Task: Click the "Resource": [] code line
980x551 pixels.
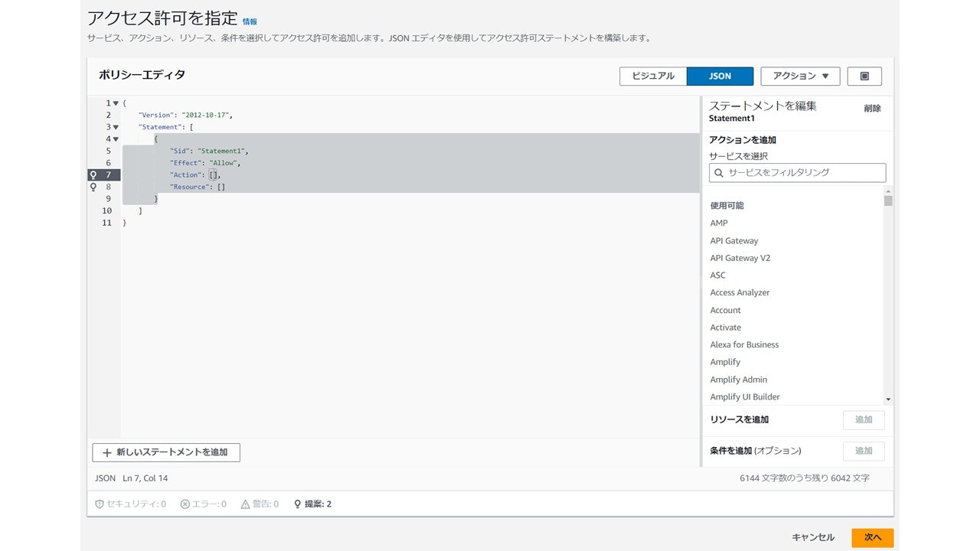Action: pos(198,187)
